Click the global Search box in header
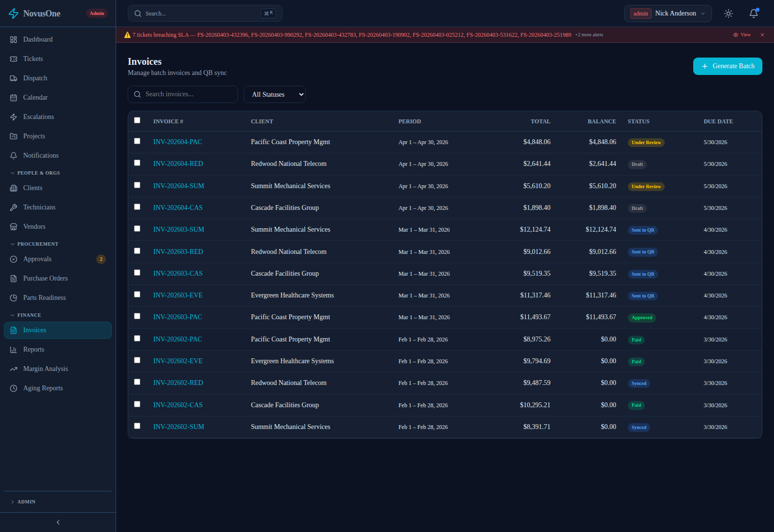The width and height of the screenshot is (774, 532). pyautogui.click(x=205, y=14)
